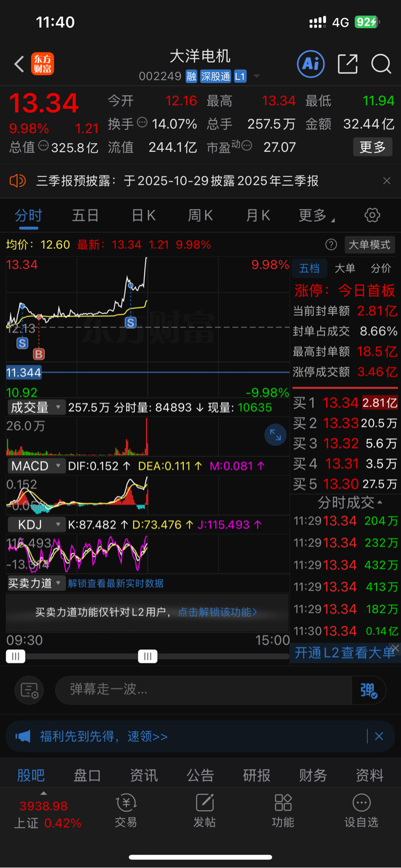The height and width of the screenshot is (868, 401).
Task: Open the danmaku settings icon
Action: (x=29, y=690)
